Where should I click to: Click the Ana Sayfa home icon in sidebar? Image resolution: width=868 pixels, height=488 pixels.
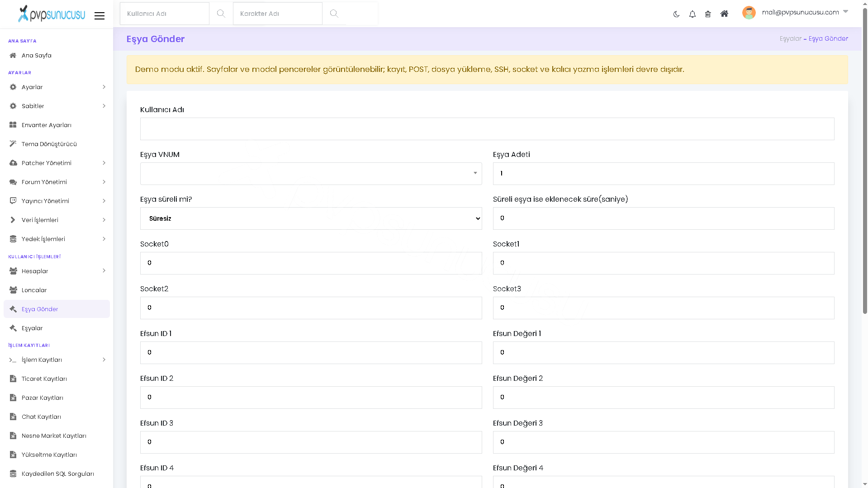pyautogui.click(x=13, y=55)
